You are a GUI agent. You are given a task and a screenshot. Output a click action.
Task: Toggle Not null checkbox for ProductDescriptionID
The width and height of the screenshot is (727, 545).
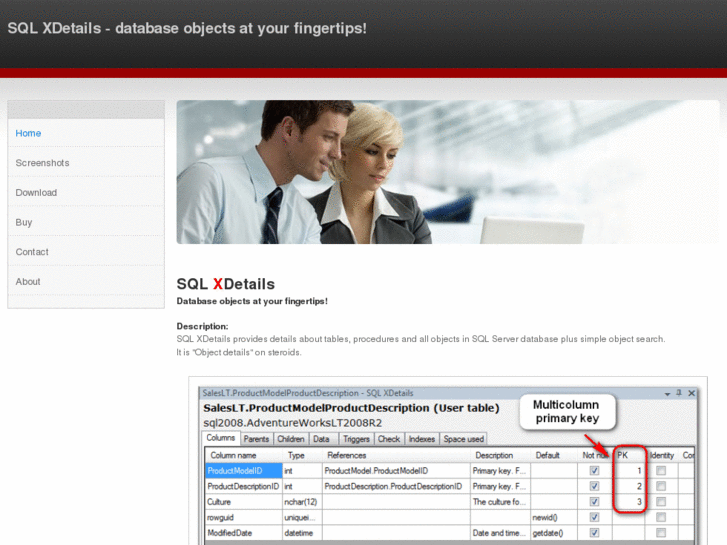594,486
